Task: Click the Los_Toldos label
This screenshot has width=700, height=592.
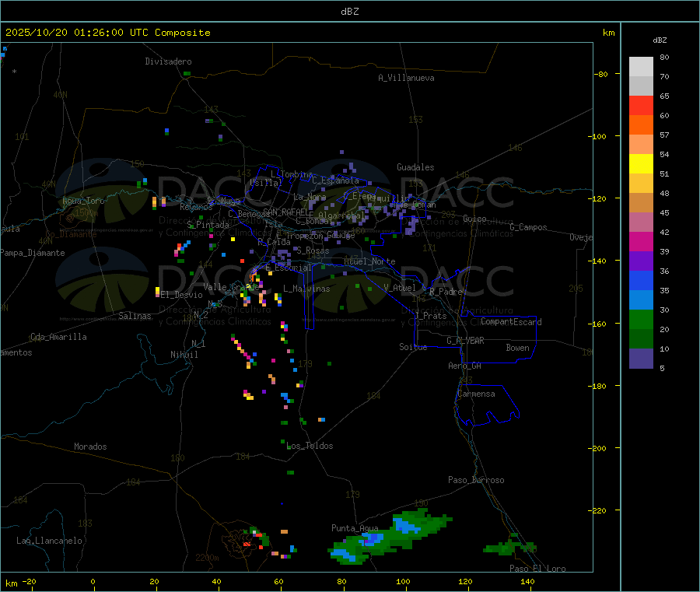Action: (x=310, y=446)
